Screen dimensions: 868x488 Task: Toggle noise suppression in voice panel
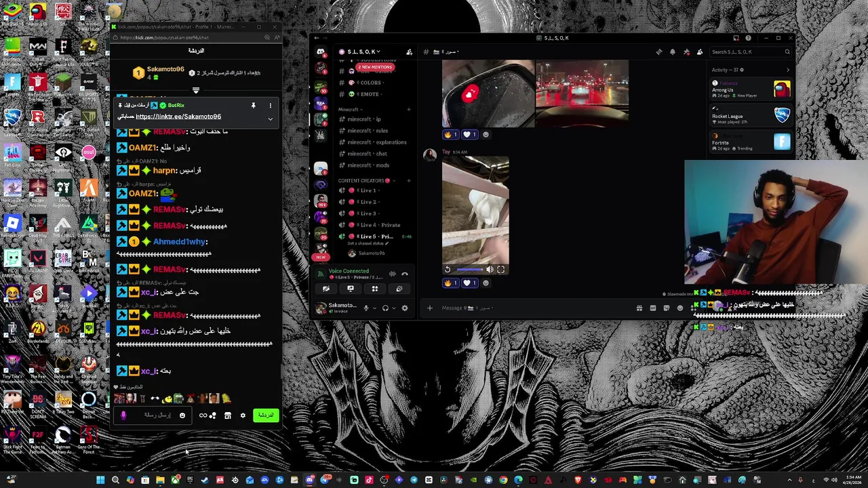(392, 274)
